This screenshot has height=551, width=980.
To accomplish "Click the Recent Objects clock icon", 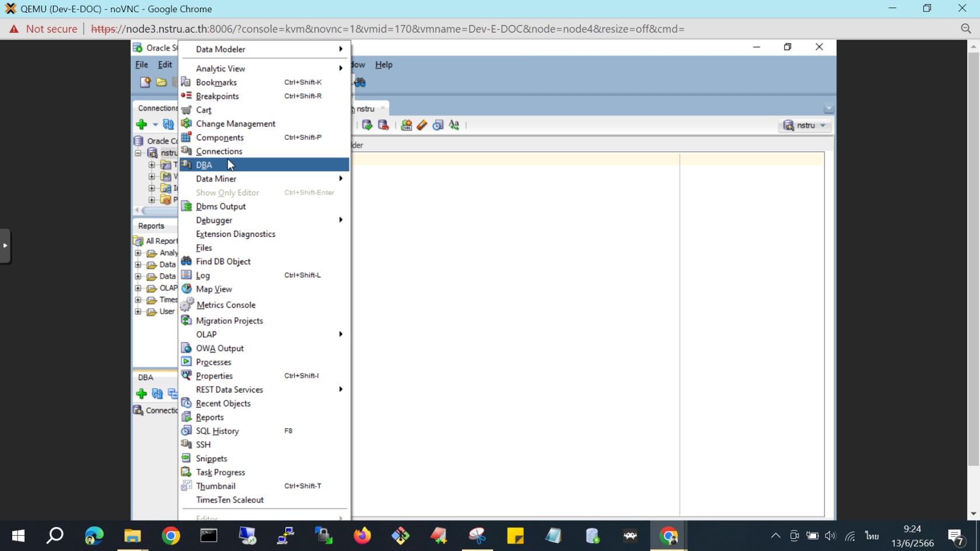I will click(x=186, y=403).
